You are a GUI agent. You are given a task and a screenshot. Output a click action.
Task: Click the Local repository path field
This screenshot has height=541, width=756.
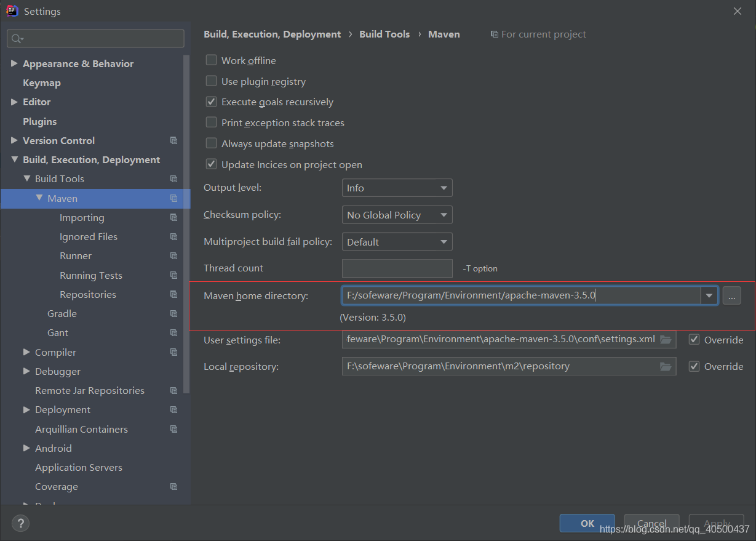tap(509, 366)
